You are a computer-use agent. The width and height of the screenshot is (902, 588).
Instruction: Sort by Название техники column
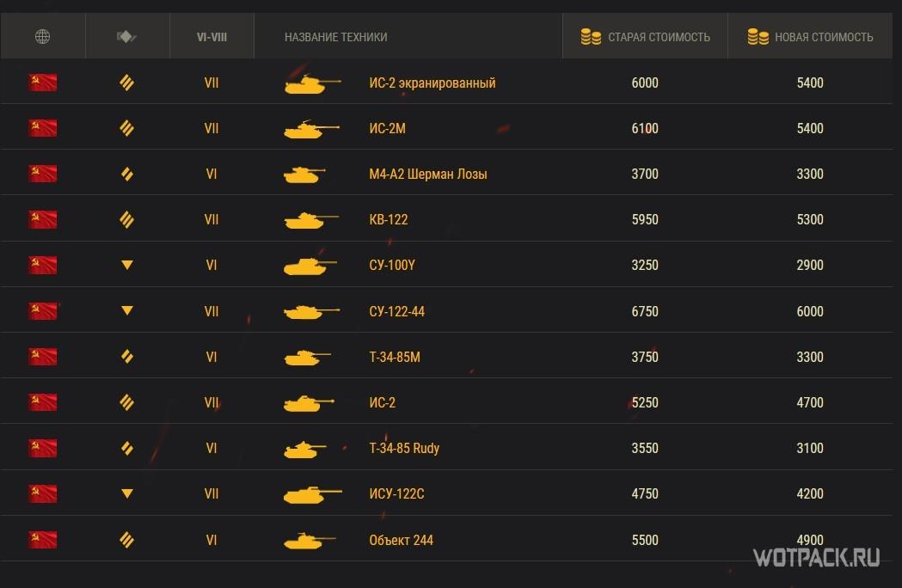click(x=335, y=37)
